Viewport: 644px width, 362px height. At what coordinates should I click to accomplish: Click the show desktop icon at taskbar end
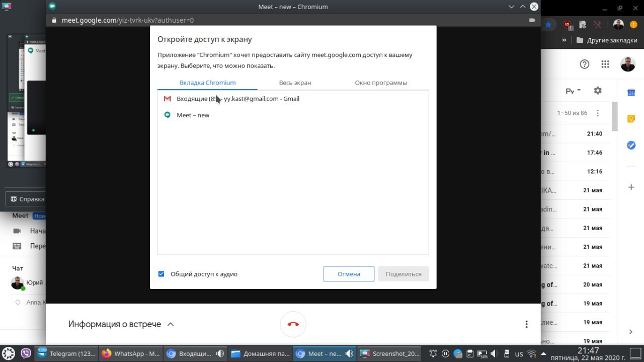(x=636, y=353)
